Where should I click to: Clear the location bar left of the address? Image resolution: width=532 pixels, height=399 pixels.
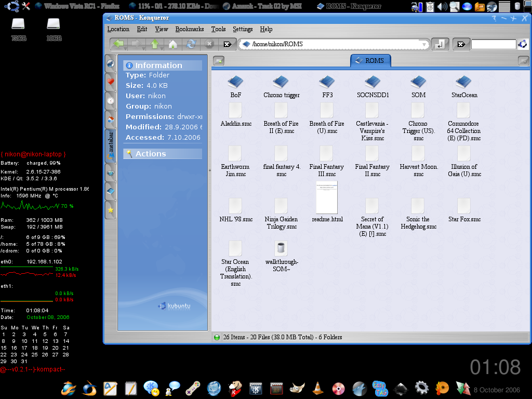(x=228, y=44)
